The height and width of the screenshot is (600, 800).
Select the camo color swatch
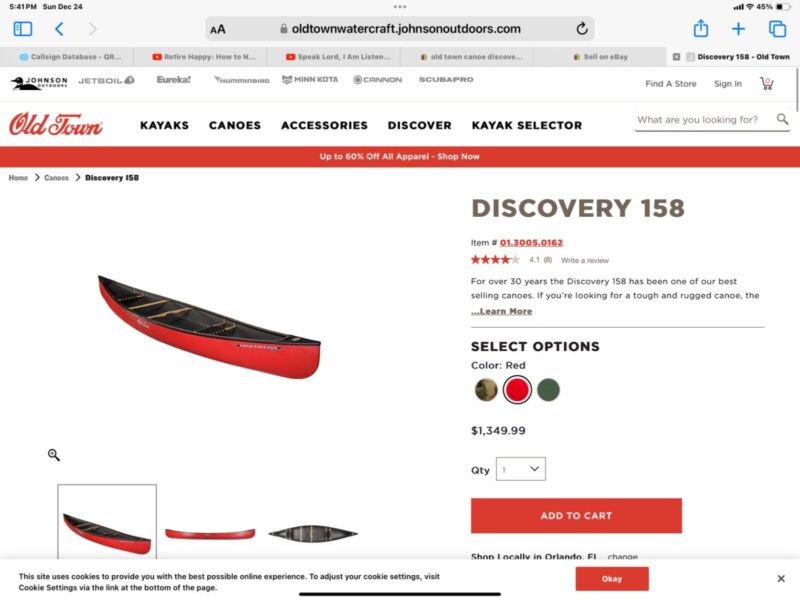click(x=486, y=390)
